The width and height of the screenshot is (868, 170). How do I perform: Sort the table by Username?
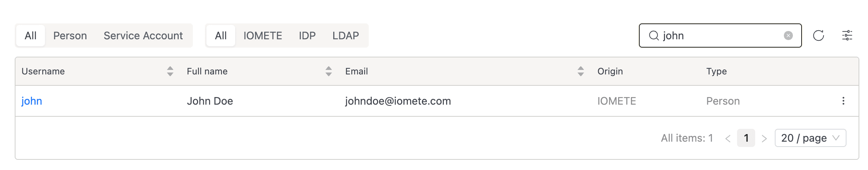(170, 71)
